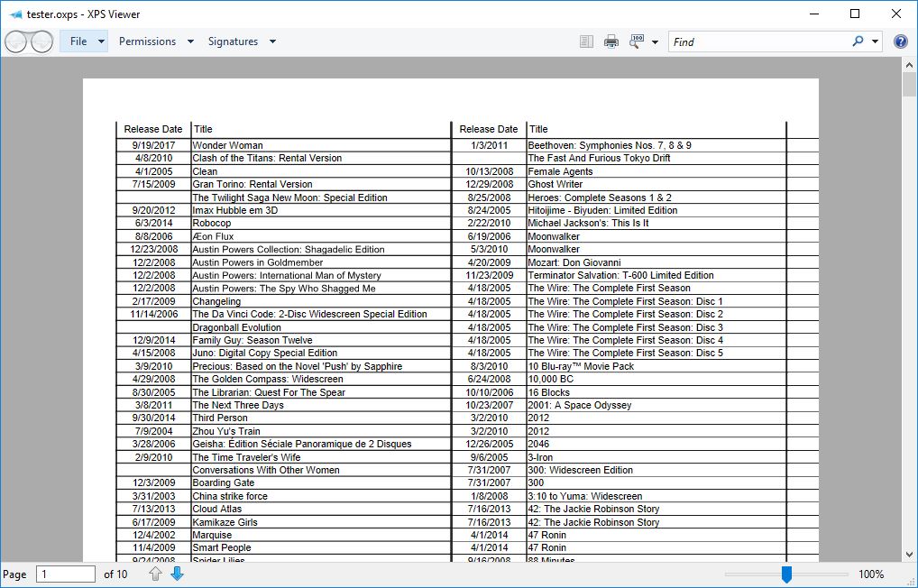The image size is (918, 588).
Task: Open the Signatures menu
Action: (x=233, y=41)
